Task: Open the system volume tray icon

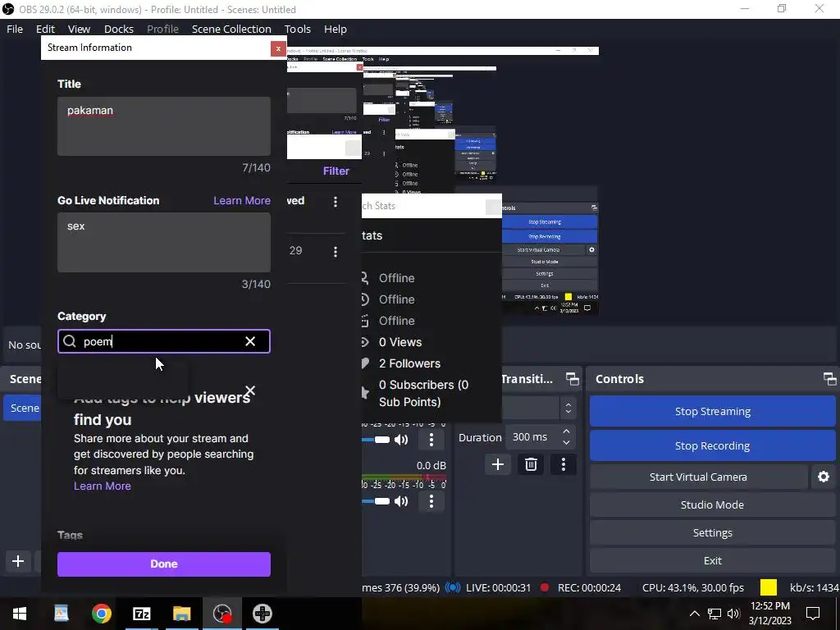Action: (x=733, y=614)
